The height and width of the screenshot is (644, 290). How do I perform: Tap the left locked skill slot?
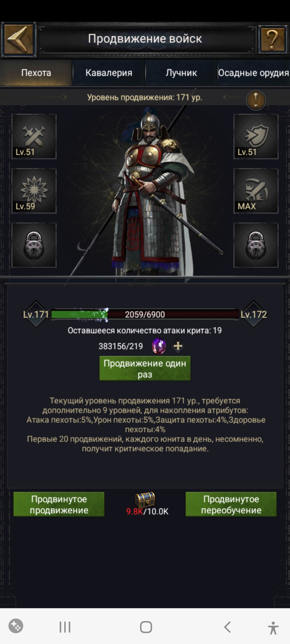pyautogui.click(x=34, y=245)
